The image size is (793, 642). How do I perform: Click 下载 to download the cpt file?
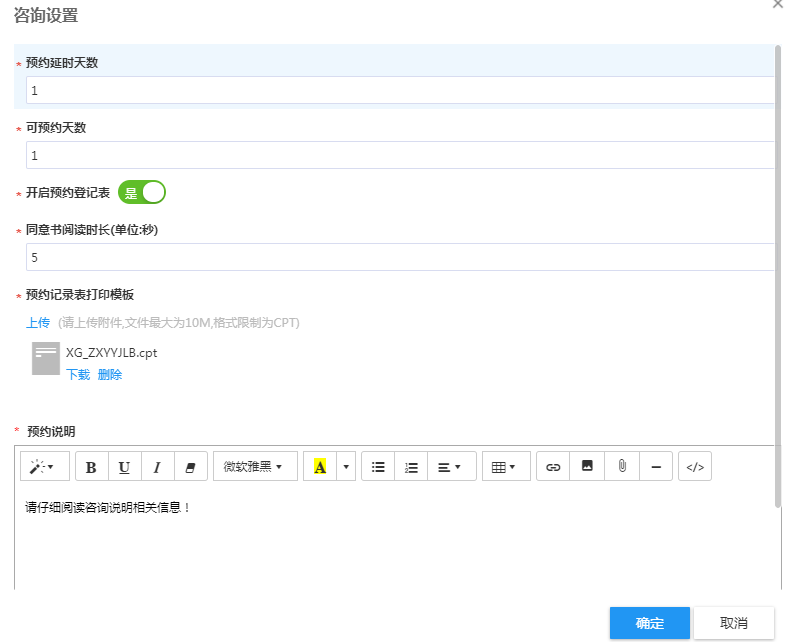[x=78, y=374]
